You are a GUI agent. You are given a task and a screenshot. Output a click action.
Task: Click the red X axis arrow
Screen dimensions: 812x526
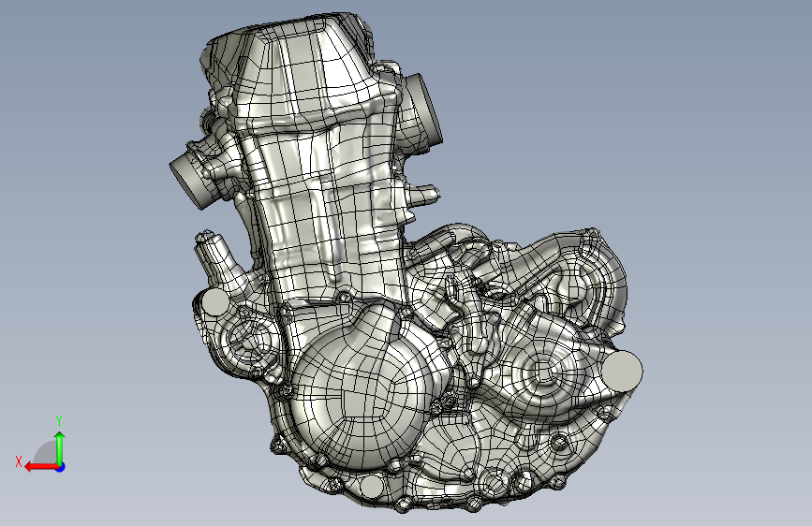pos(41,467)
